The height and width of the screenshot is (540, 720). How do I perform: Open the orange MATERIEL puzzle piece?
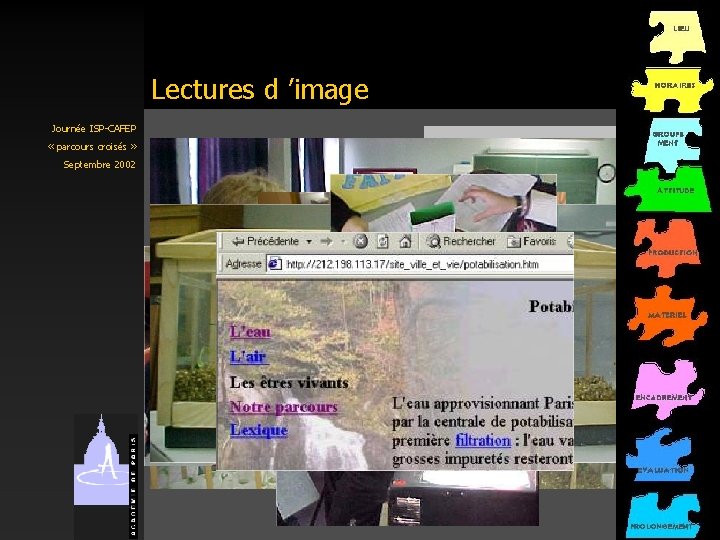tap(667, 316)
